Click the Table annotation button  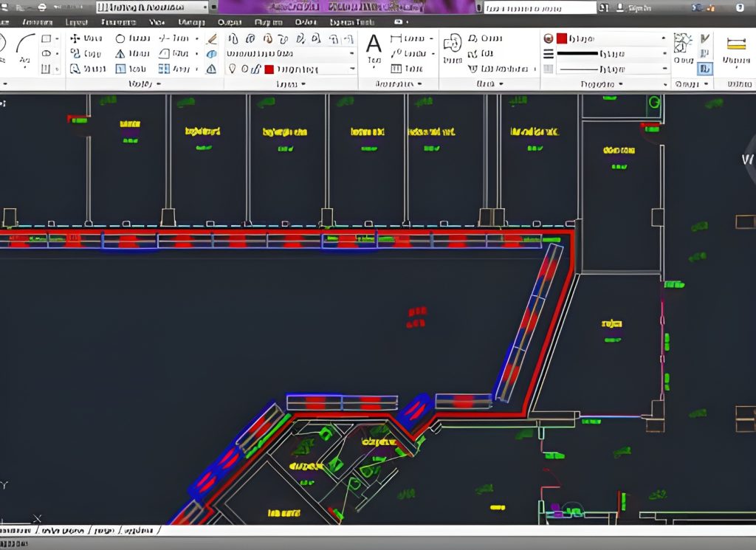[397, 69]
